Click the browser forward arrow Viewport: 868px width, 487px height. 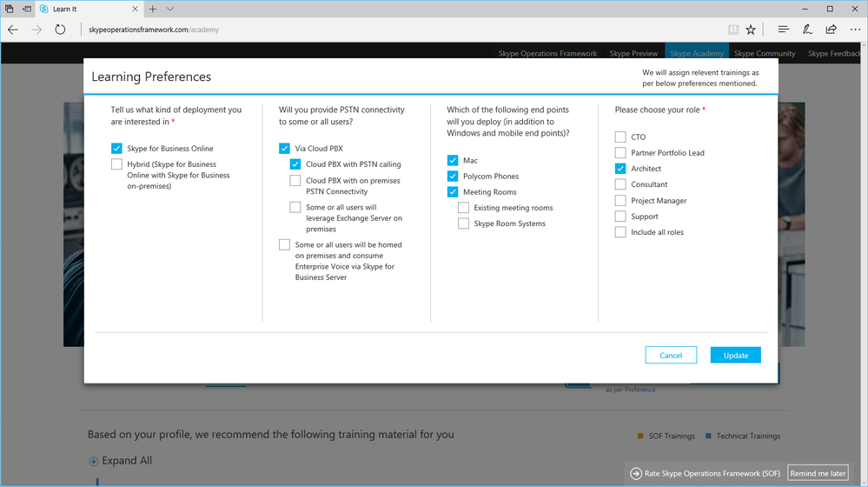click(x=36, y=30)
